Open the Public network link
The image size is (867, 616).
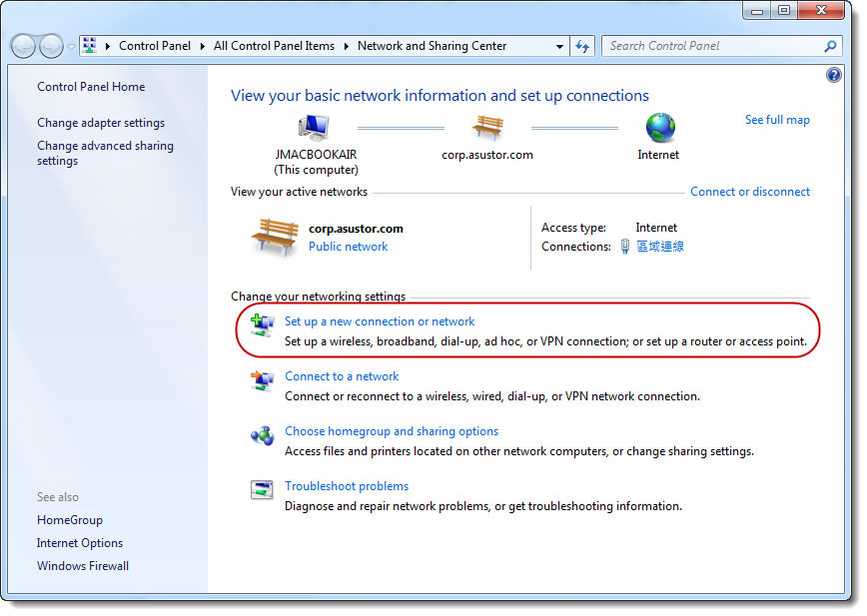(x=348, y=247)
